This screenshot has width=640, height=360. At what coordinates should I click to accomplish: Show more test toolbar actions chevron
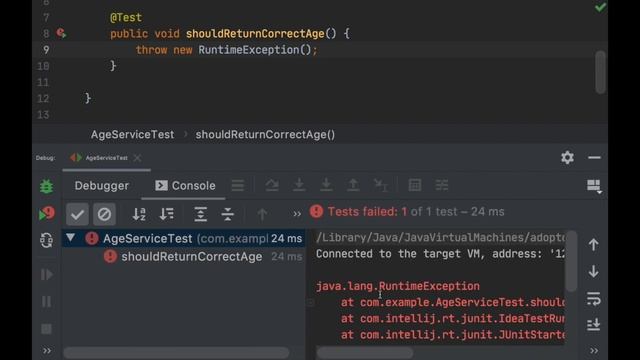297,214
